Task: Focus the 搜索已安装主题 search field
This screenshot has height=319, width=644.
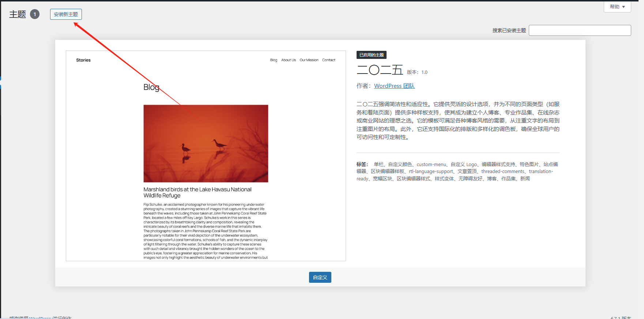Action: (580, 30)
